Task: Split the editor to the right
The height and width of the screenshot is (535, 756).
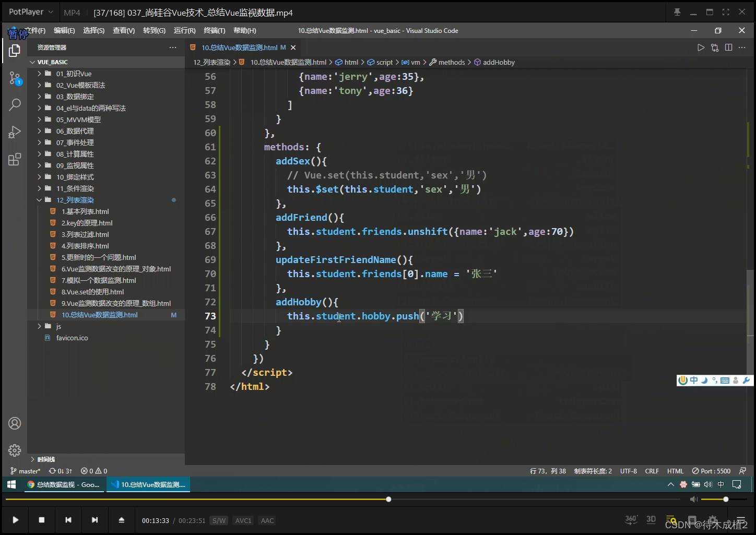Action: [728, 47]
